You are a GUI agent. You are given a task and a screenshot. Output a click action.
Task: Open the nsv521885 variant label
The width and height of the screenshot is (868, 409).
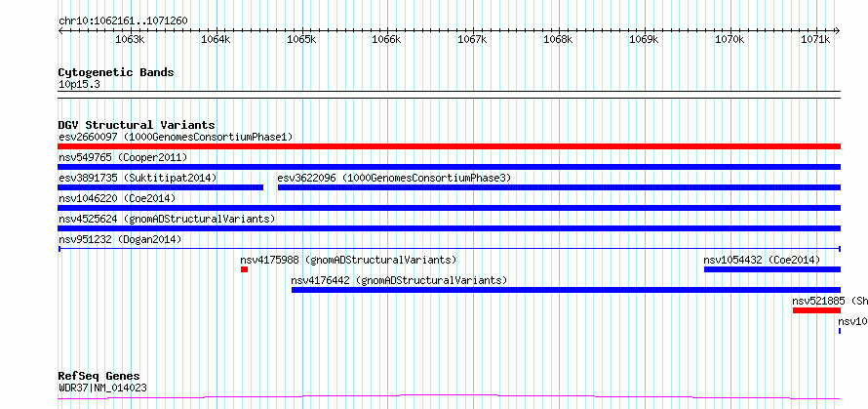coord(830,301)
